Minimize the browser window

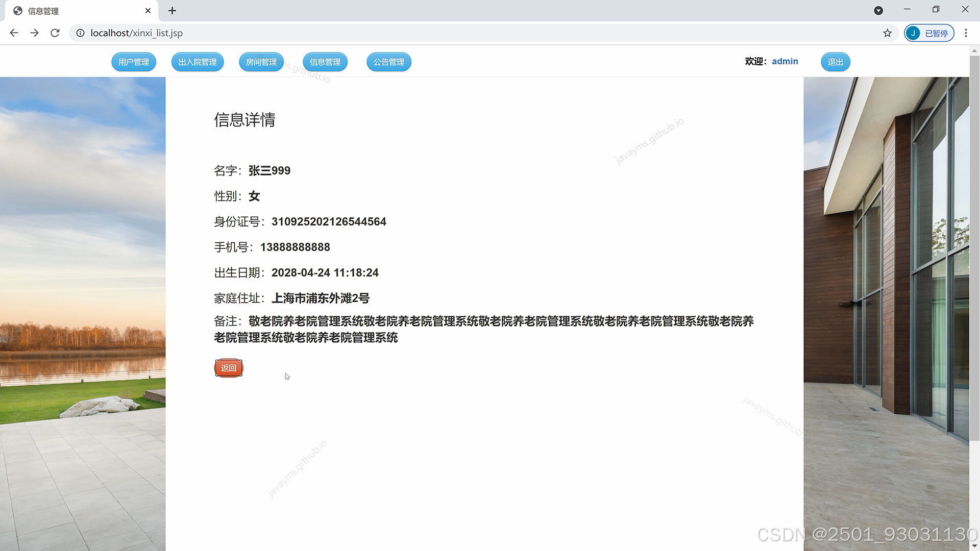(907, 9)
